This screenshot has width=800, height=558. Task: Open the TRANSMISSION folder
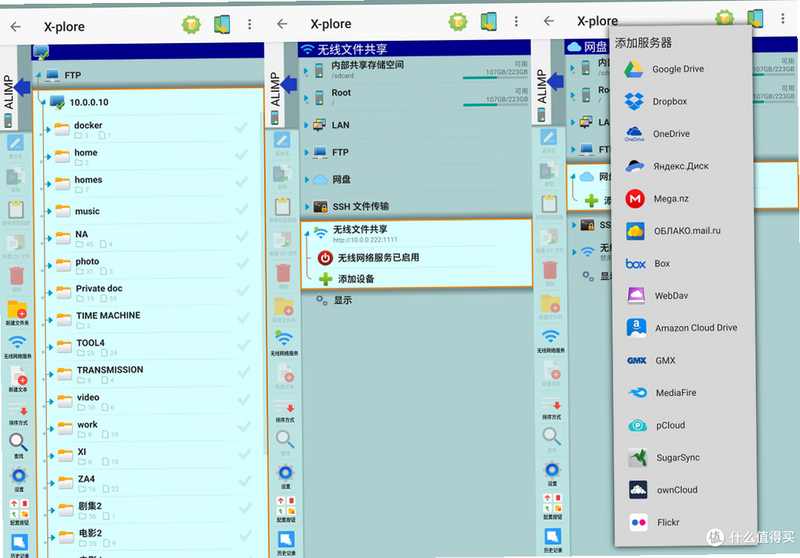coord(151,374)
